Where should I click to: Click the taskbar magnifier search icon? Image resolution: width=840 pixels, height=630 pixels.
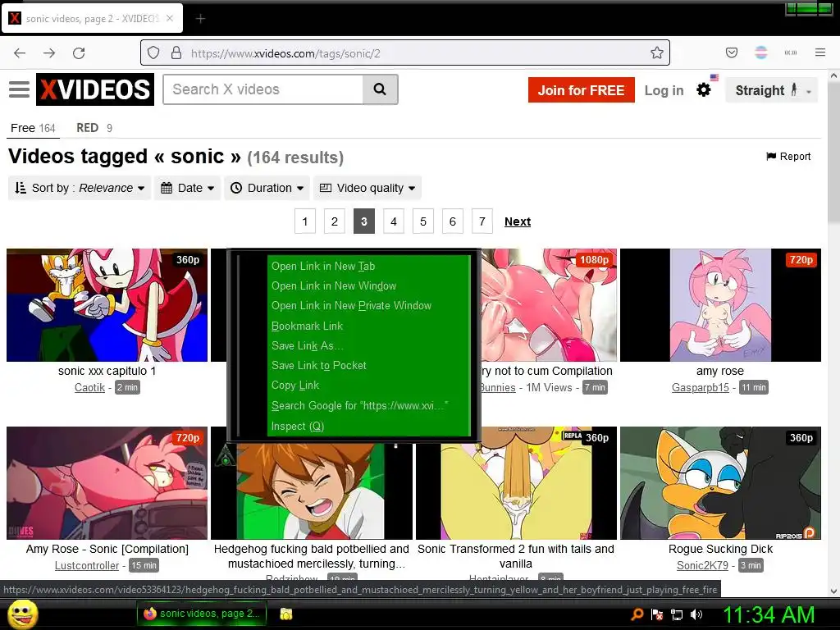pos(637,614)
